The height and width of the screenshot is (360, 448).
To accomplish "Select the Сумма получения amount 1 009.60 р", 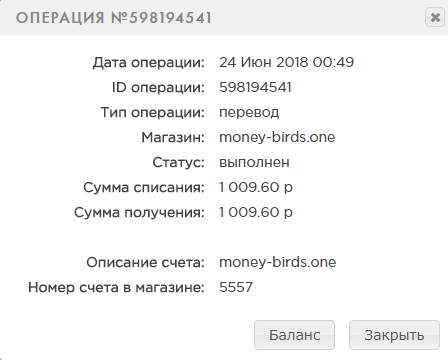I will click(x=256, y=212).
